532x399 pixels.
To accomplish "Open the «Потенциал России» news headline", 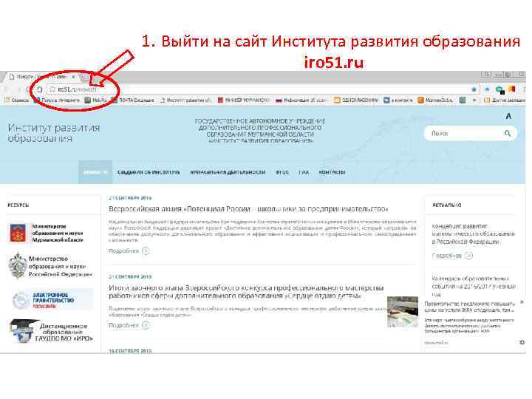I will pyautogui.click(x=248, y=208).
